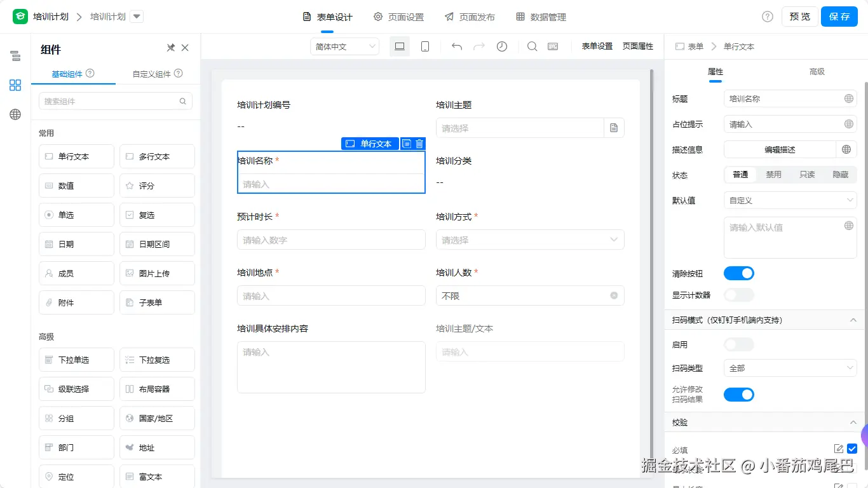The height and width of the screenshot is (488, 868).
Task: Click the info icon next to 自定义组件
Action: 179,74
